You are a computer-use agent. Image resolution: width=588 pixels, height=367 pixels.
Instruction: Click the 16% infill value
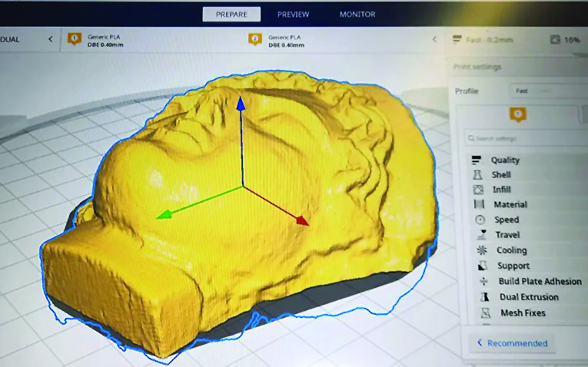572,40
